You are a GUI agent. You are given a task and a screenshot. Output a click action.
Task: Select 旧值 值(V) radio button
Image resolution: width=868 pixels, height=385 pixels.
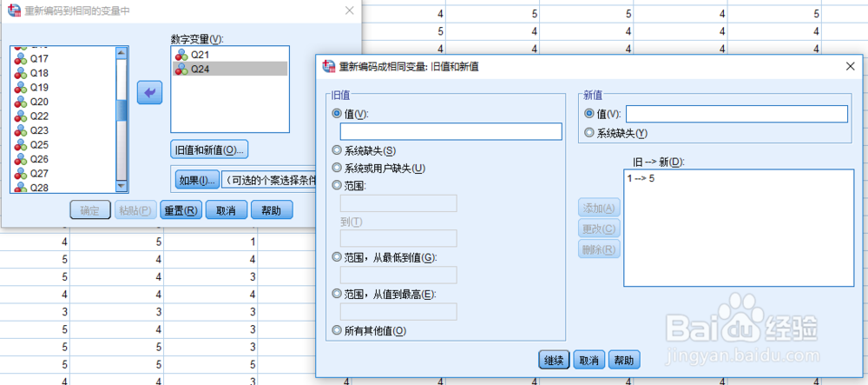(x=336, y=113)
